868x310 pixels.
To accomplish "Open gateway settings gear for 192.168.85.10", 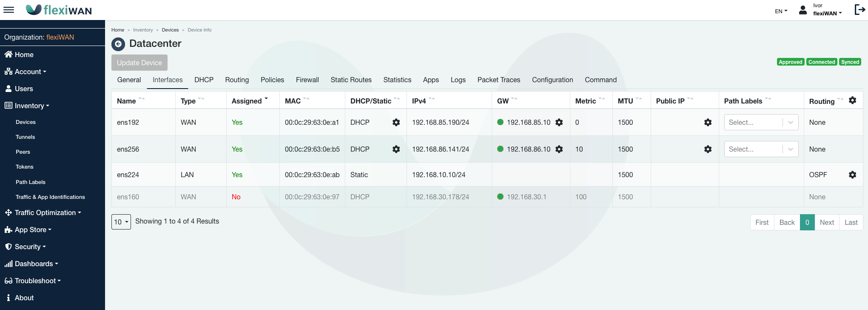I will point(559,122).
